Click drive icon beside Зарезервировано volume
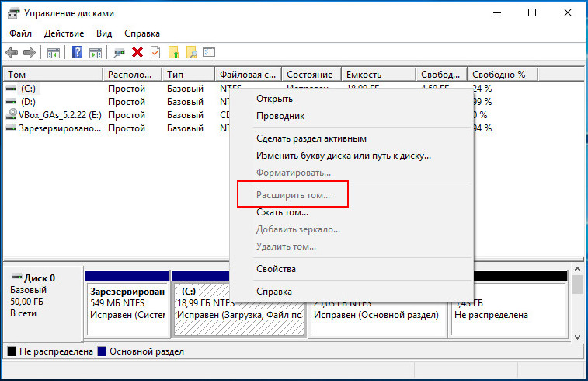Image resolution: width=588 pixels, height=381 pixels. [x=11, y=128]
